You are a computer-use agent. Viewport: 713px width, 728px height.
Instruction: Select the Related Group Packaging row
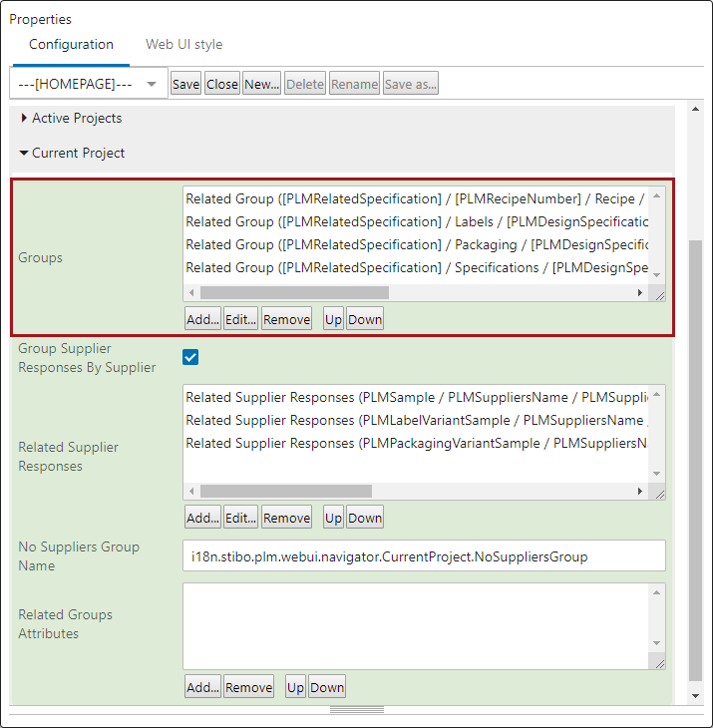pos(416,244)
